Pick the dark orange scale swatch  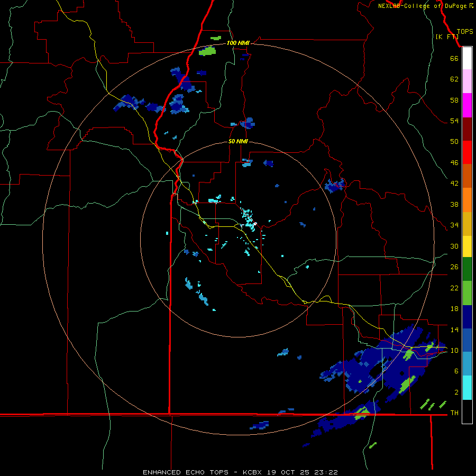(x=467, y=176)
